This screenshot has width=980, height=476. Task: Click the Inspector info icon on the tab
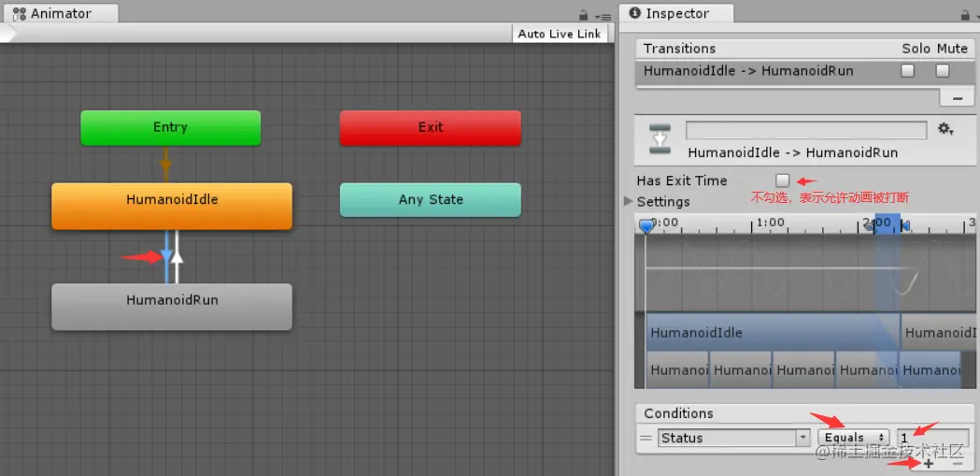[x=635, y=13]
